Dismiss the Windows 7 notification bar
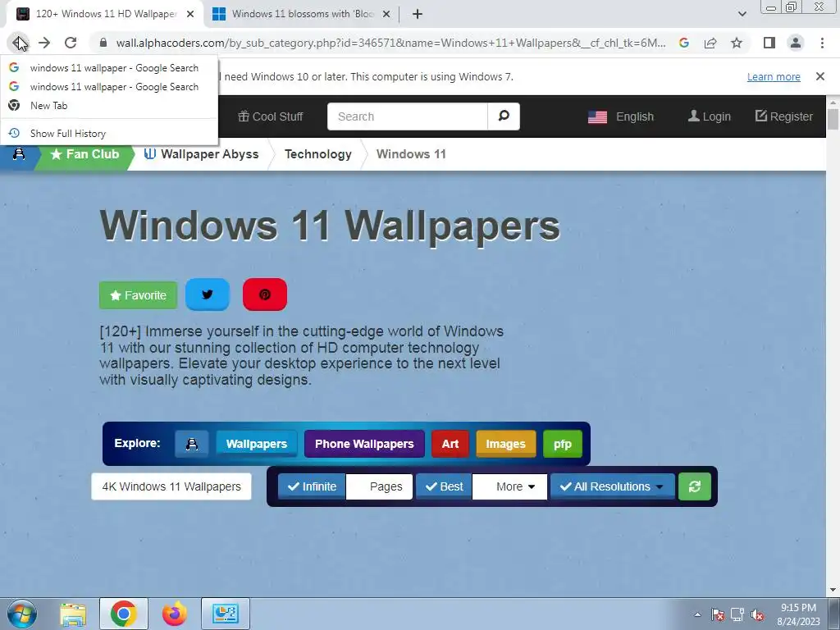 (x=820, y=76)
